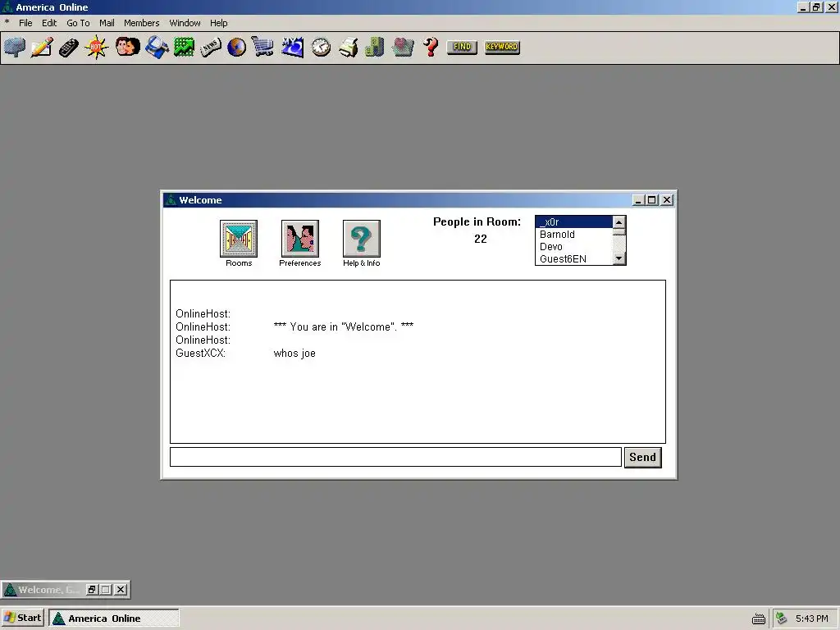Click the Compose Mail pencil icon
The height and width of the screenshot is (630, 840).
[x=42, y=47]
